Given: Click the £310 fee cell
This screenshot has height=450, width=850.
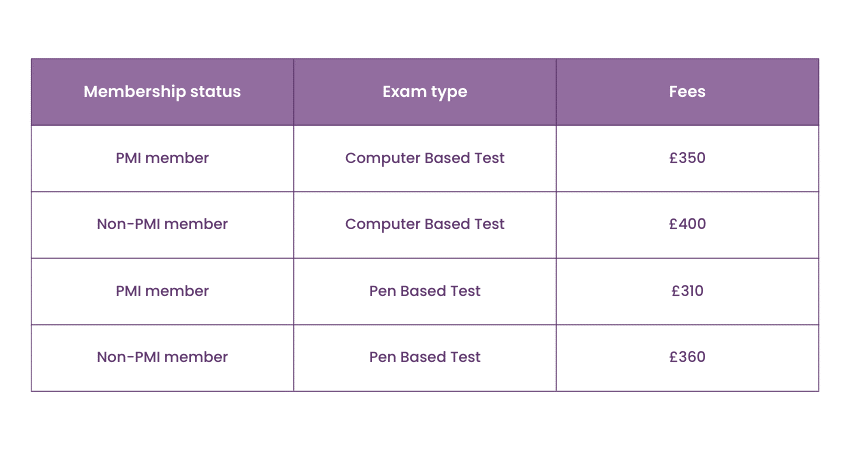Looking at the screenshot, I should tap(687, 291).
